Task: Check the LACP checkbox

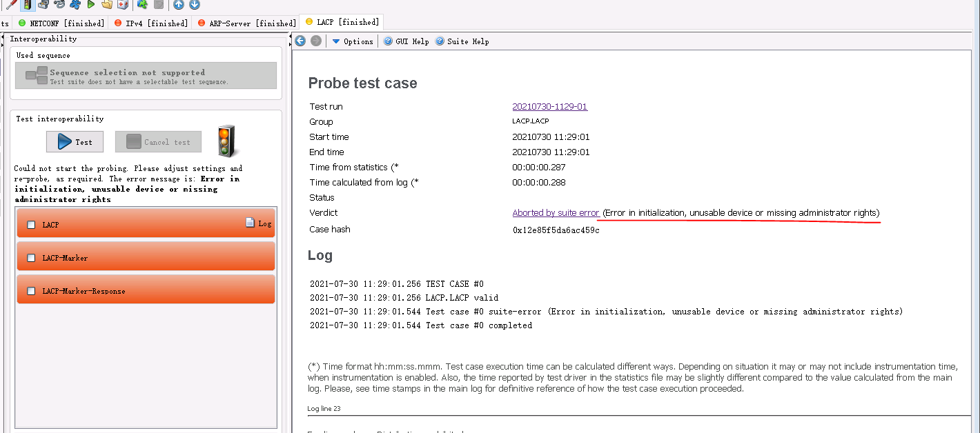Action: pyautogui.click(x=31, y=225)
